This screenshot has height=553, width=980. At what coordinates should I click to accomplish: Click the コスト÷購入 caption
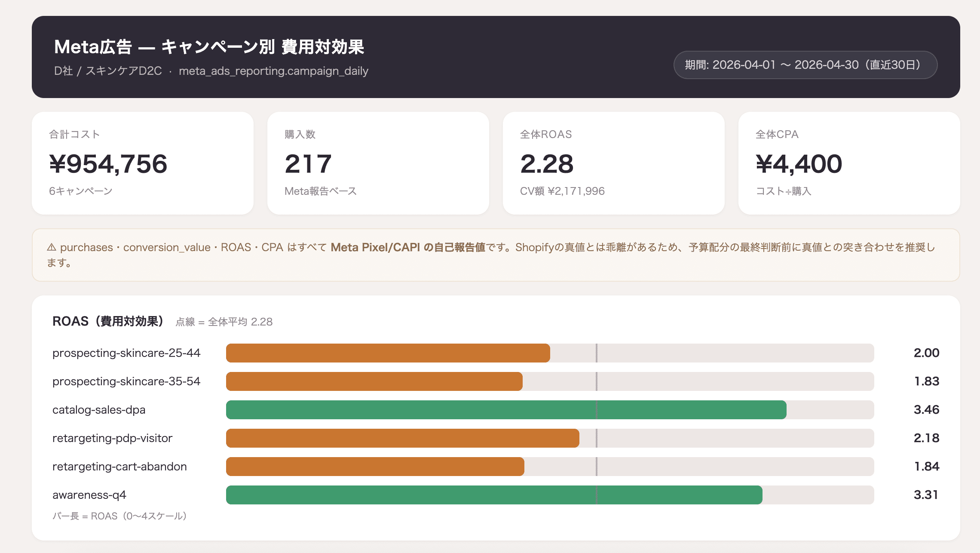coord(784,191)
